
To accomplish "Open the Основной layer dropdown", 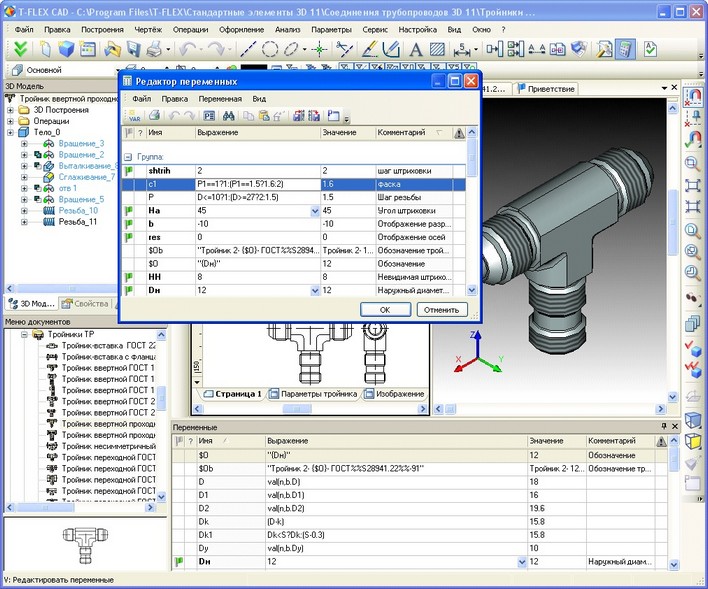I will tap(119, 70).
